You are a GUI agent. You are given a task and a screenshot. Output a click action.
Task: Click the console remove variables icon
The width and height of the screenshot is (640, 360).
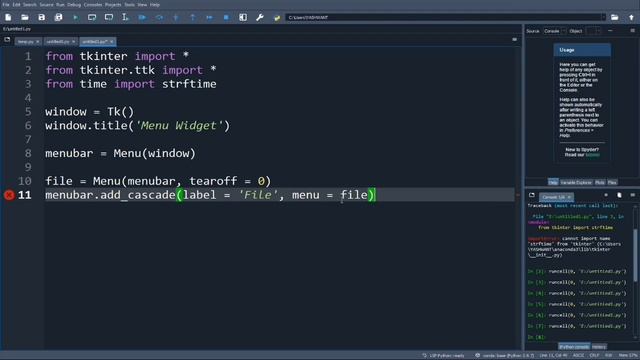(x=619, y=196)
